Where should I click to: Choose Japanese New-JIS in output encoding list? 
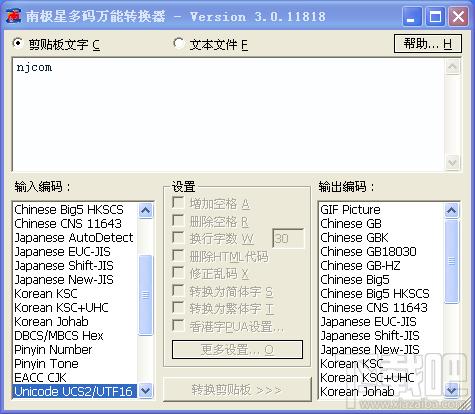[x=381, y=350]
